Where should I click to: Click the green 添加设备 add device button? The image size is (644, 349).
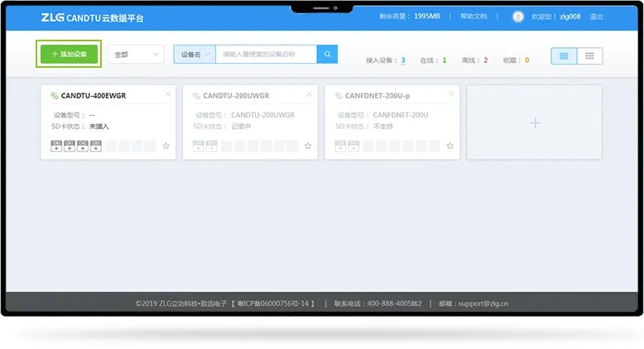70,54
